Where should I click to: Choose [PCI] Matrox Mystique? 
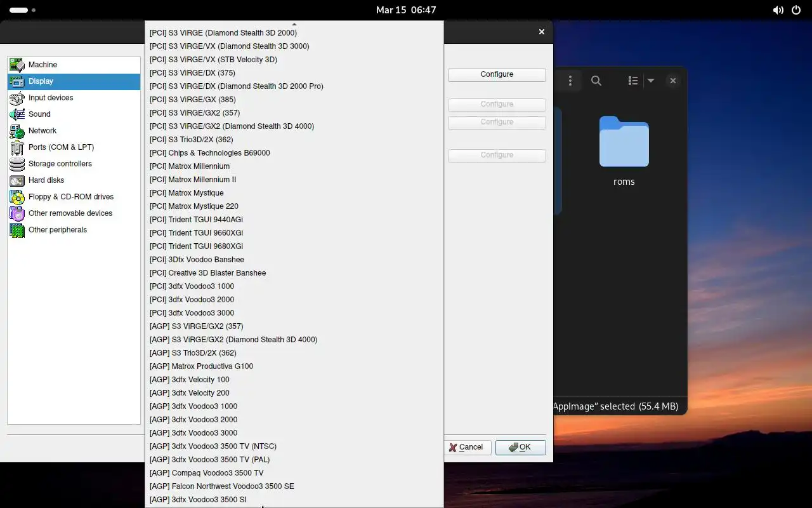point(294,193)
